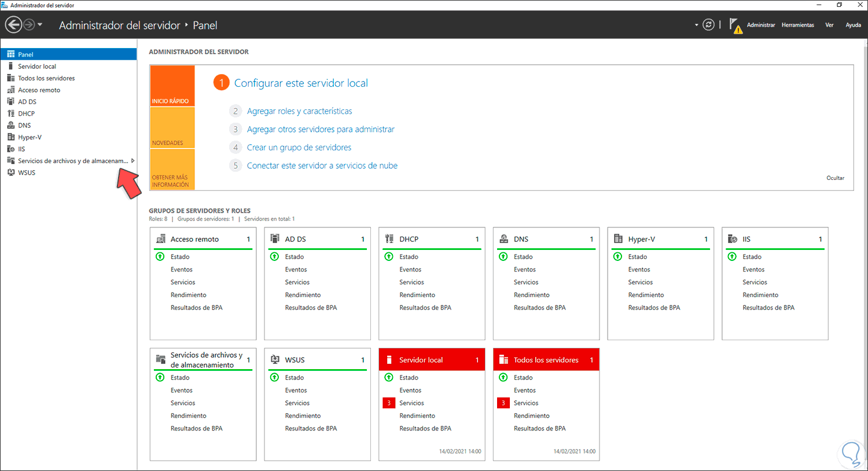Click the IIS icon in sidebar
Image resolution: width=868 pixels, height=471 pixels.
tap(10, 149)
